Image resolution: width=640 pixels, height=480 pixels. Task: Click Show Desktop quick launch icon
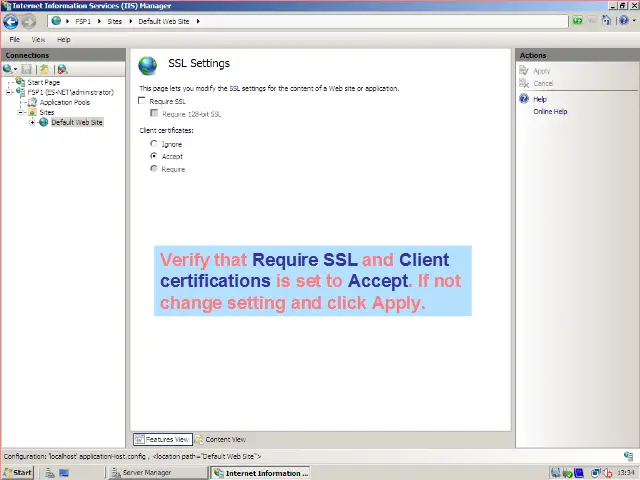click(x=64, y=473)
